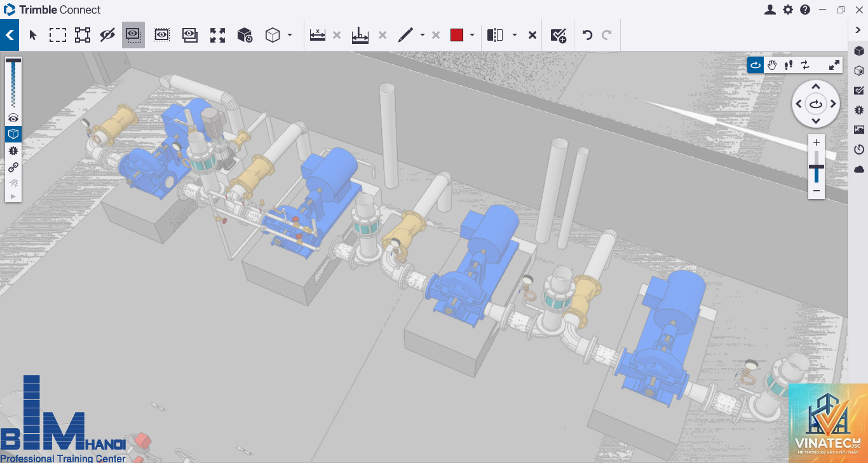The height and width of the screenshot is (463, 868).
Task: Open the pencil markup dropdown arrow
Action: click(423, 36)
